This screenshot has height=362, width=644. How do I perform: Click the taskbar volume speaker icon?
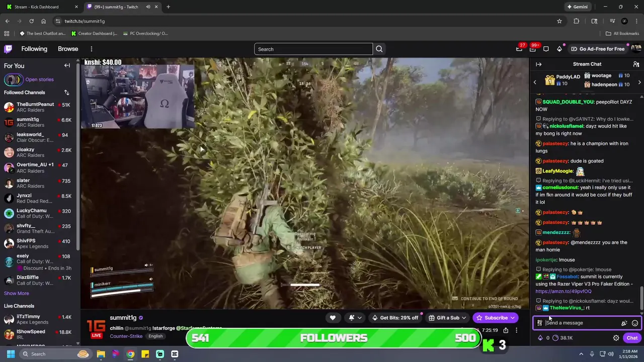(x=611, y=354)
